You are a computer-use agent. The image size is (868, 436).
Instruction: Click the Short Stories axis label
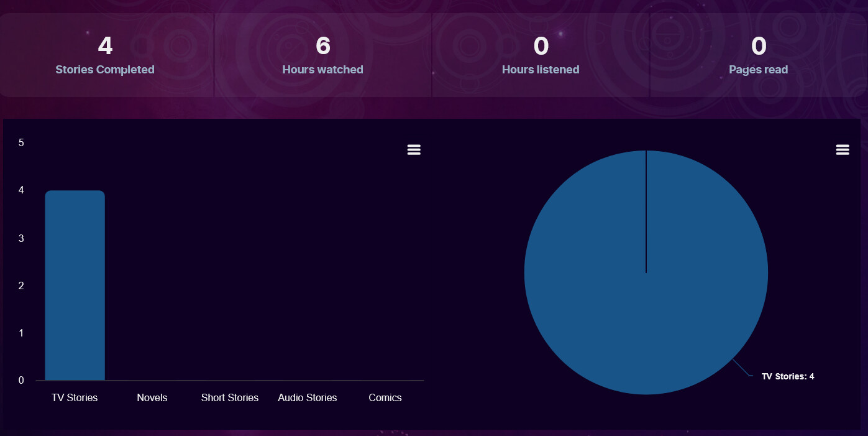pos(230,397)
